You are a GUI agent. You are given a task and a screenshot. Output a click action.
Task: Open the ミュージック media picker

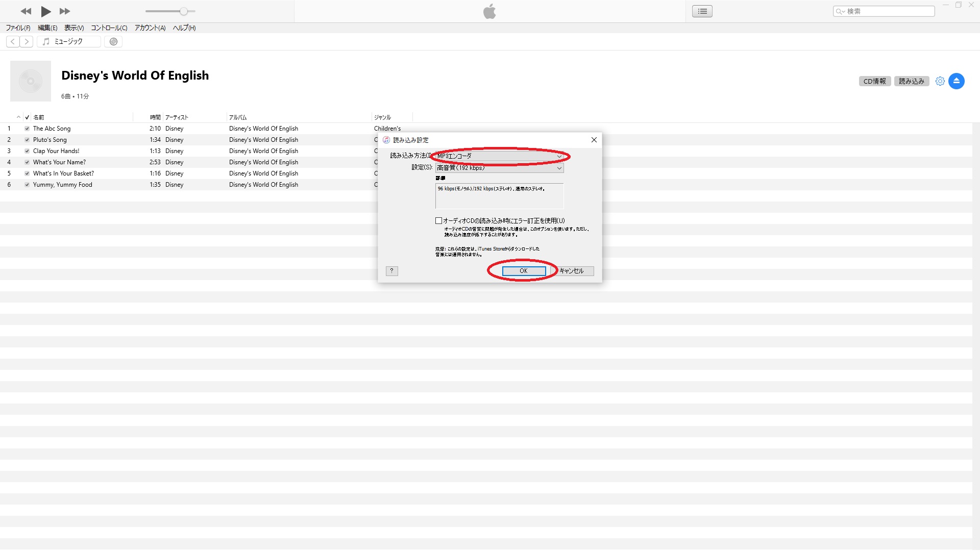69,42
